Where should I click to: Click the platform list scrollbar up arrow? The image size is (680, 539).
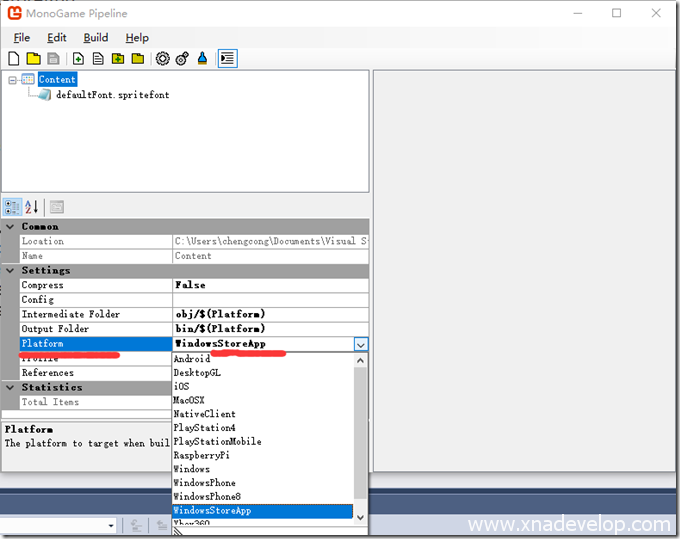(361, 359)
